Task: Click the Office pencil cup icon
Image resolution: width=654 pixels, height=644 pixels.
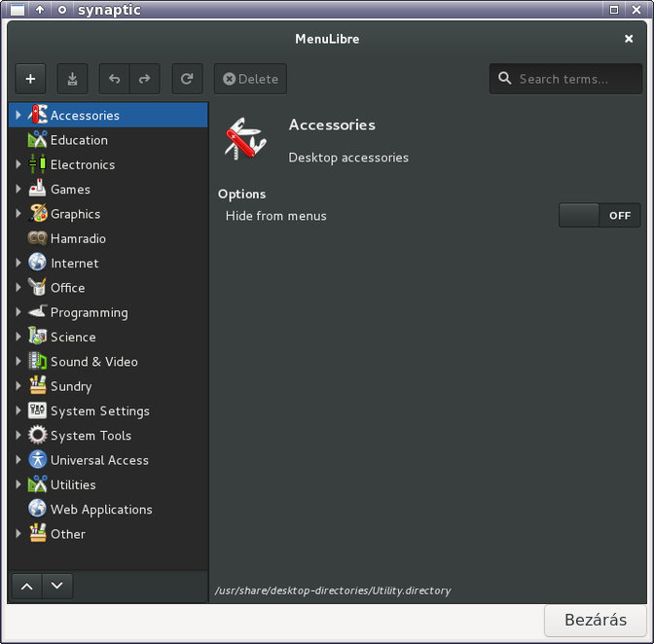Action: [x=38, y=287]
